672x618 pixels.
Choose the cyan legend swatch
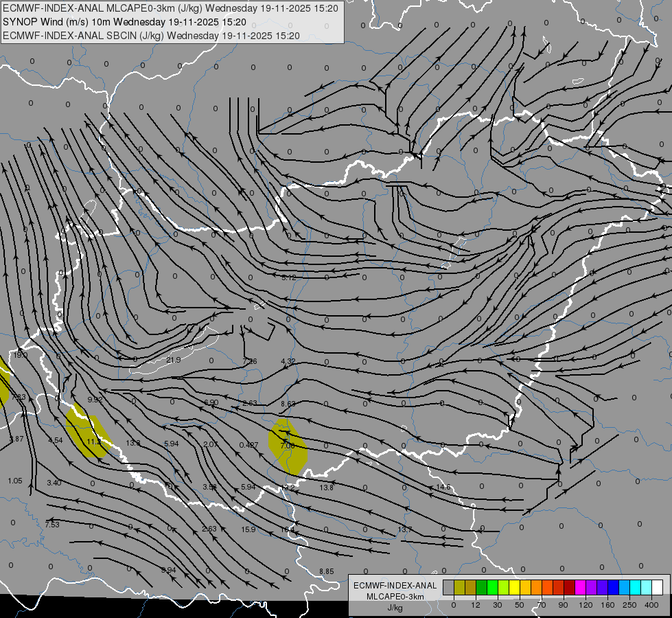point(636,588)
